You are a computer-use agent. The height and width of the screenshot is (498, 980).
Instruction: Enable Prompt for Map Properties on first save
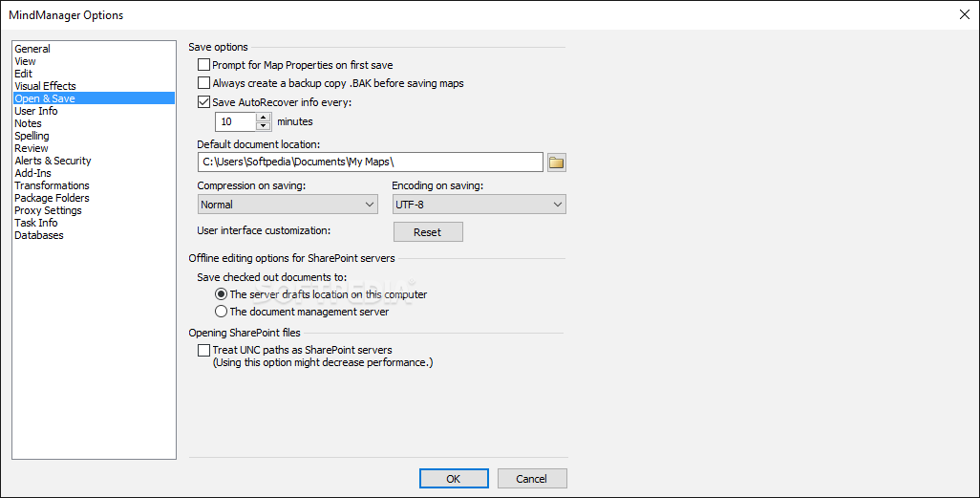[x=203, y=64]
